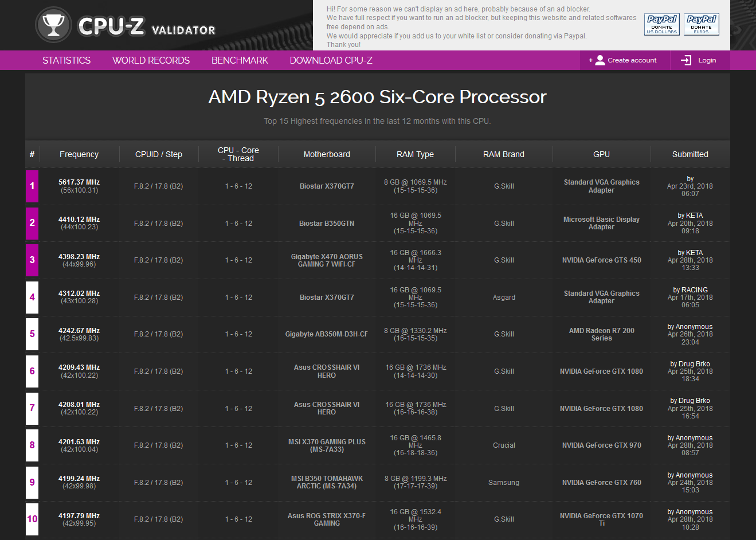Click the magenta rank 3 badge

[x=32, y=260]
